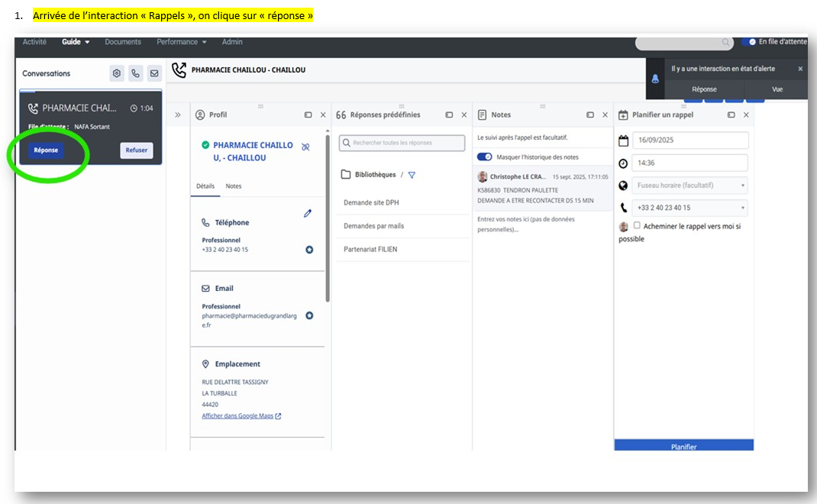Dismiss the alert notification with X
This screenshot has height=504, width=817.
click(800, 69)
